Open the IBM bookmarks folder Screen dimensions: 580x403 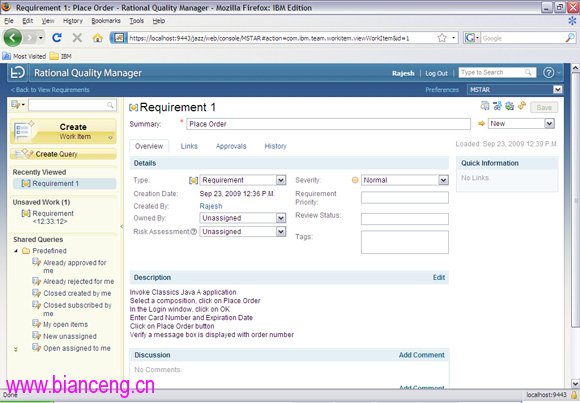pyautogui.click(x=60, y=56)
